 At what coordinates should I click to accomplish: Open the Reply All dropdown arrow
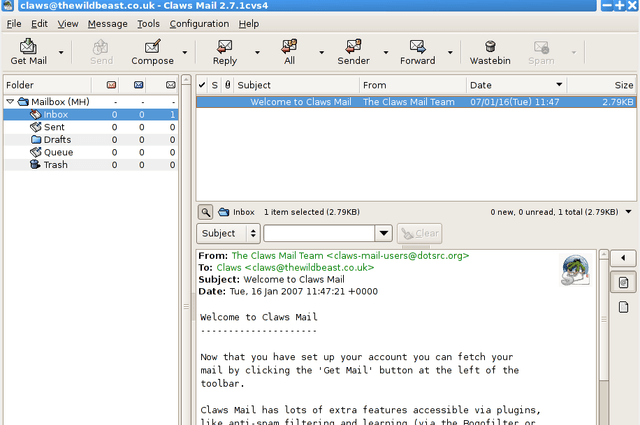(321, 52)
